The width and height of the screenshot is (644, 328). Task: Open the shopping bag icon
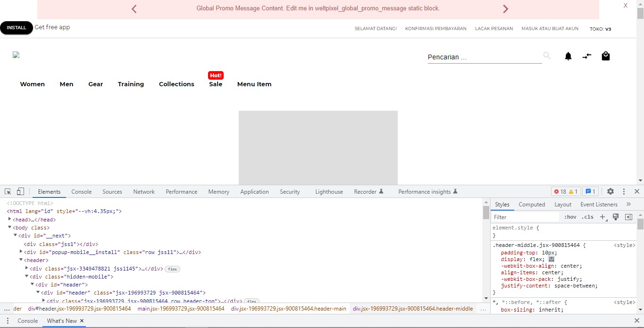coord(606,56)
